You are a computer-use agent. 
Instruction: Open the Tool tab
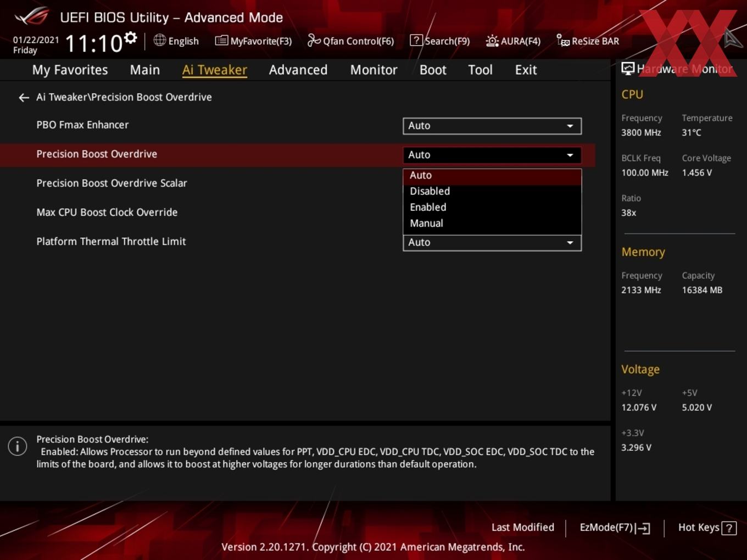(480, 70)
